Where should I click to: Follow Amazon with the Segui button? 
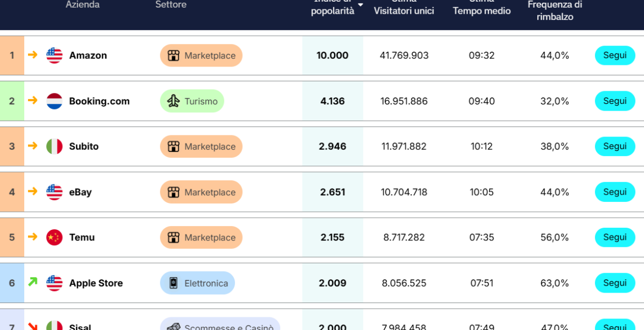[615, 56]
